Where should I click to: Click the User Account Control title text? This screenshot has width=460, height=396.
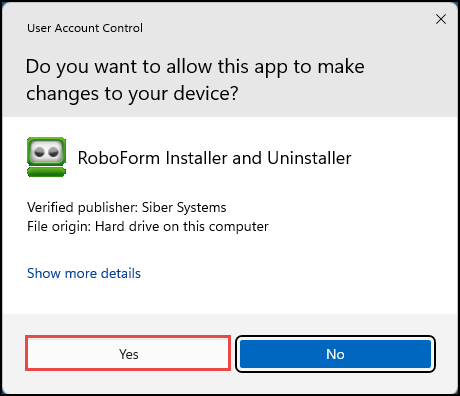pyautogui.click(x=85, y=28)
